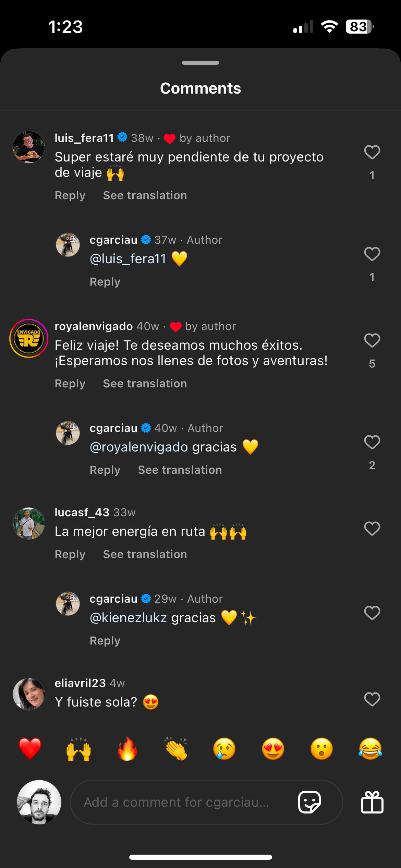
Task: Reply to lucasf_43's comment
Action: [x=70, y=554]
